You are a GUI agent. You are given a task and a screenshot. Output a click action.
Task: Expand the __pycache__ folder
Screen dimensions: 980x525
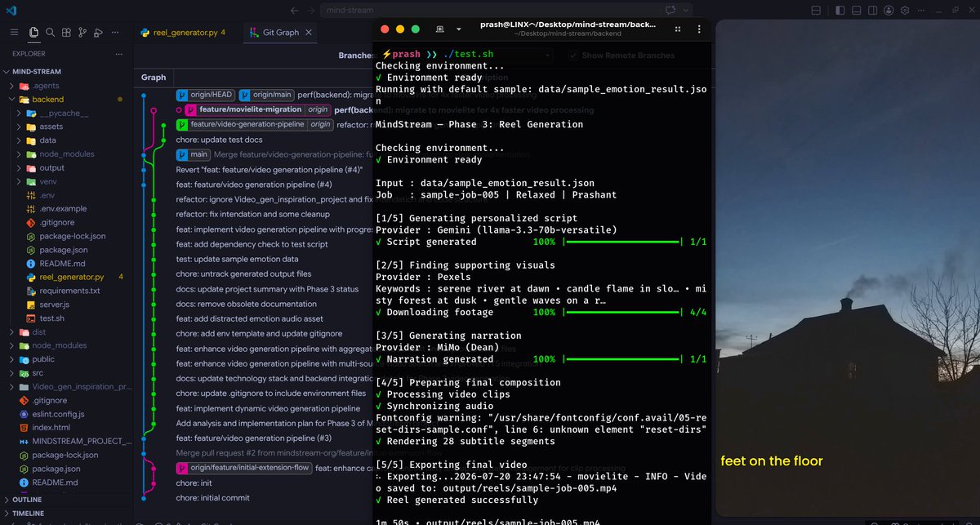pyautogui.click(x=67, y=113)
